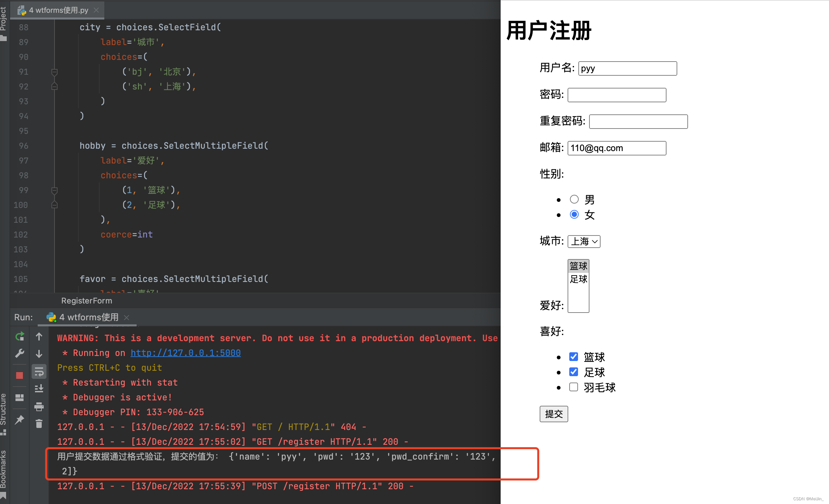Stop the running process with red square

pos(20,375)
